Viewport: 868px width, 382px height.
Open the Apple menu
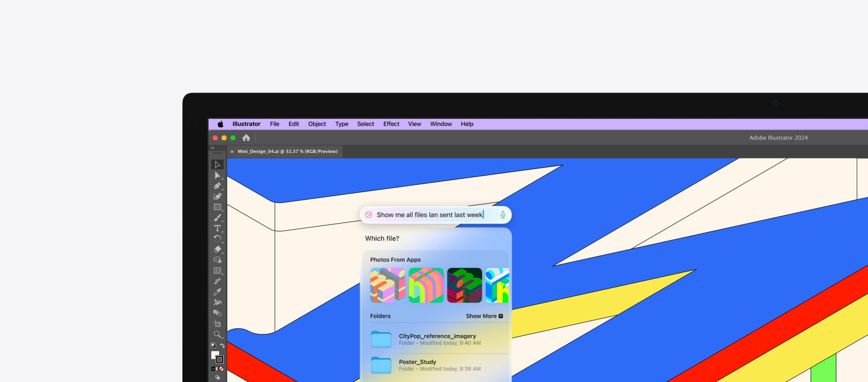pyautogui.click(x=221, y=124)
